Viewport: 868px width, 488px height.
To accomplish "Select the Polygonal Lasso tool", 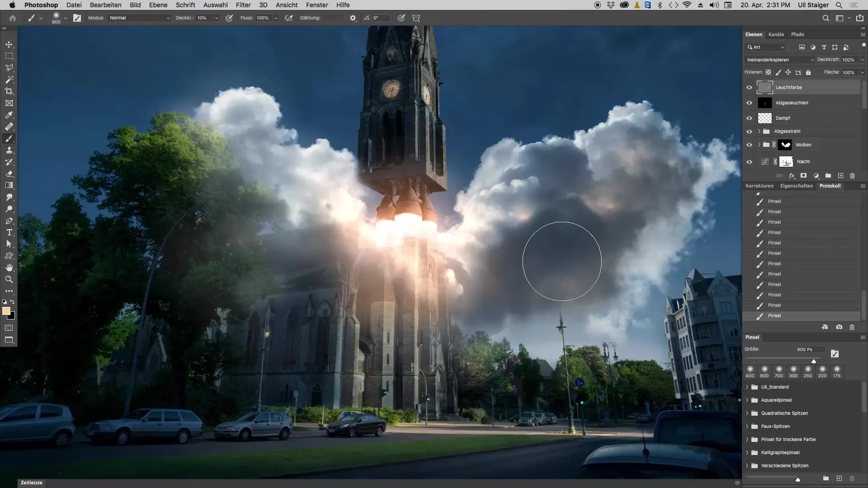I will [x=9, y=68].
